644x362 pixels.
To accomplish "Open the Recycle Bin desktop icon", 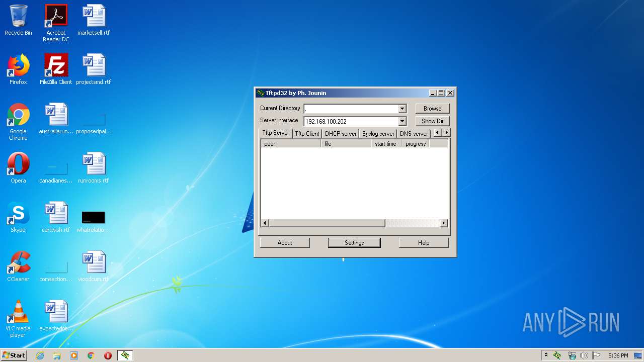I will (18, 21).
